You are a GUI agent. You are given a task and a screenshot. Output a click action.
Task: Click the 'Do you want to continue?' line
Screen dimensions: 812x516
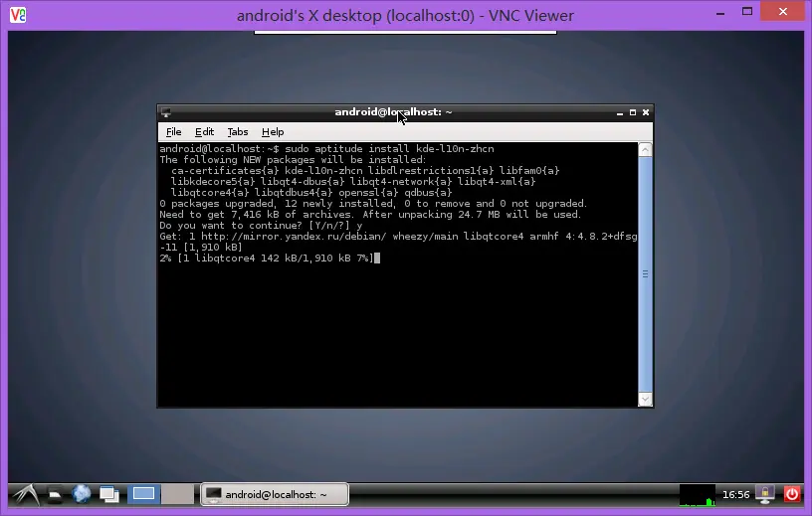[x=261, y=226]
